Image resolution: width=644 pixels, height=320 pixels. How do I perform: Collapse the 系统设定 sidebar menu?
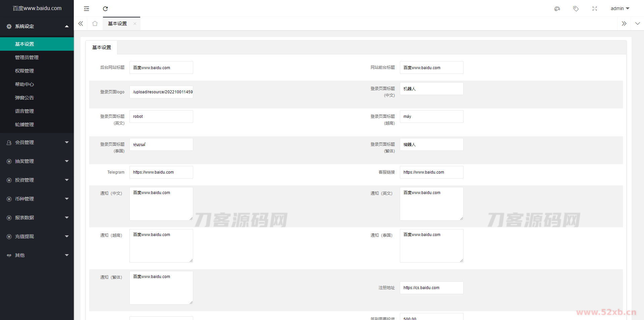point(37,26)
